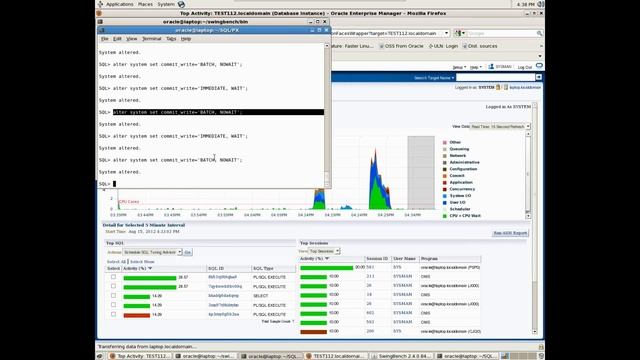Click the Go button beside Actions
This screenshot has width=640, height=360.
[187, 252]
